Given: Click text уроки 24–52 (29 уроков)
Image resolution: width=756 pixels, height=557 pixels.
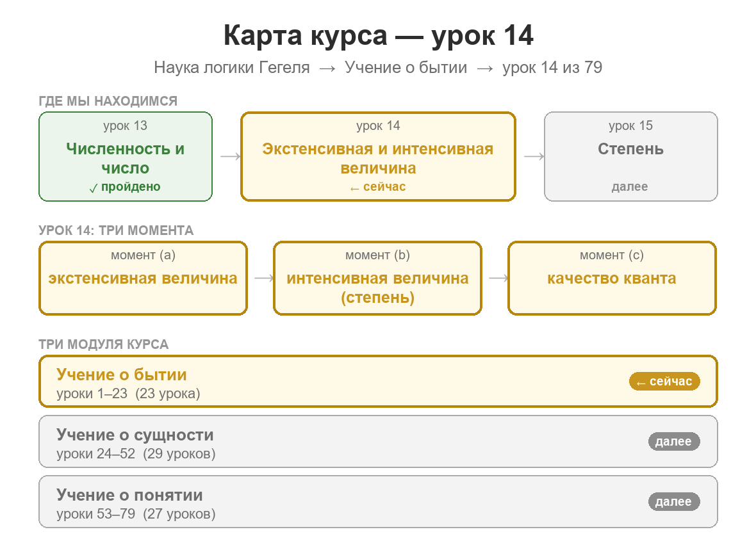Looking at the screenshot, I should pos(136,454).
